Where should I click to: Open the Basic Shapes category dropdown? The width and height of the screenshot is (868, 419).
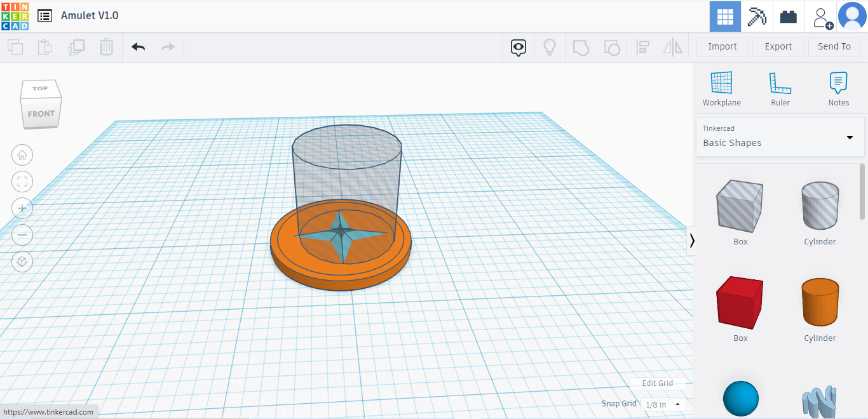(780, 136)
